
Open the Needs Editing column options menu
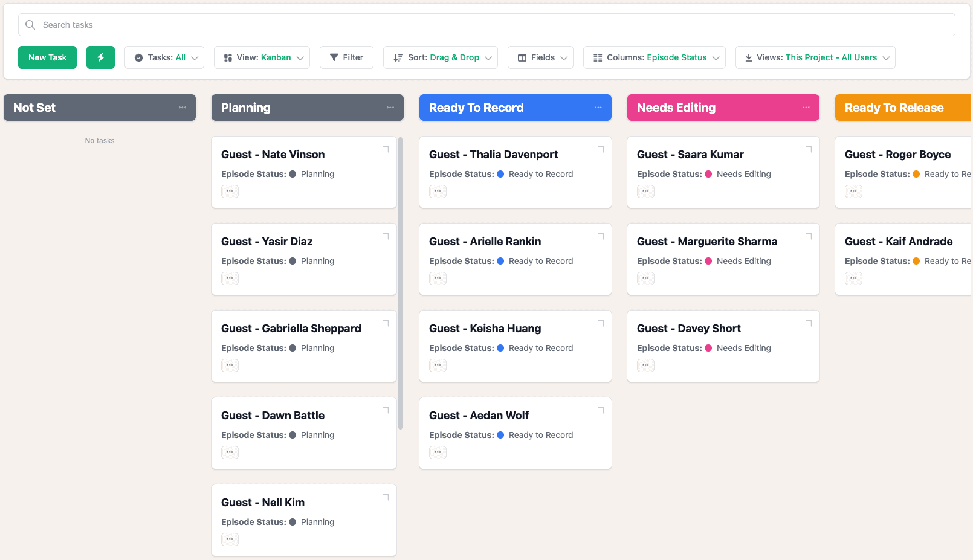[x=806, y=108]
